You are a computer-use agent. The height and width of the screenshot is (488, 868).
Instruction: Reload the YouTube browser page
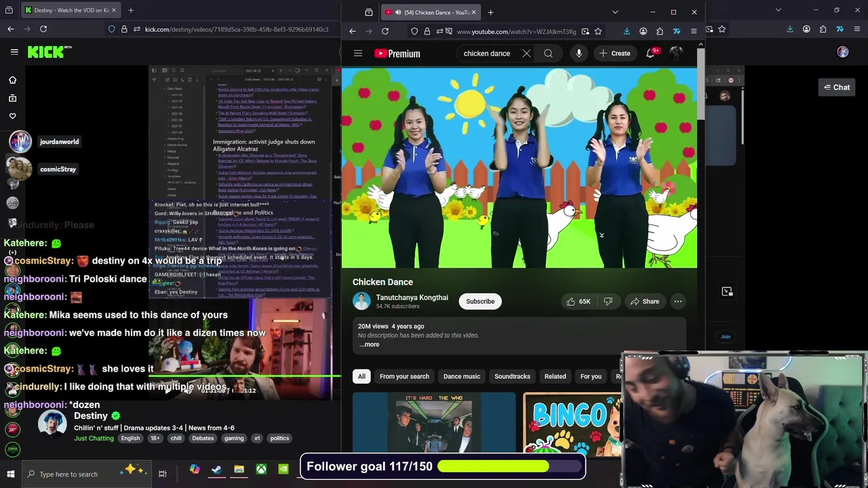tap(385, 31)
